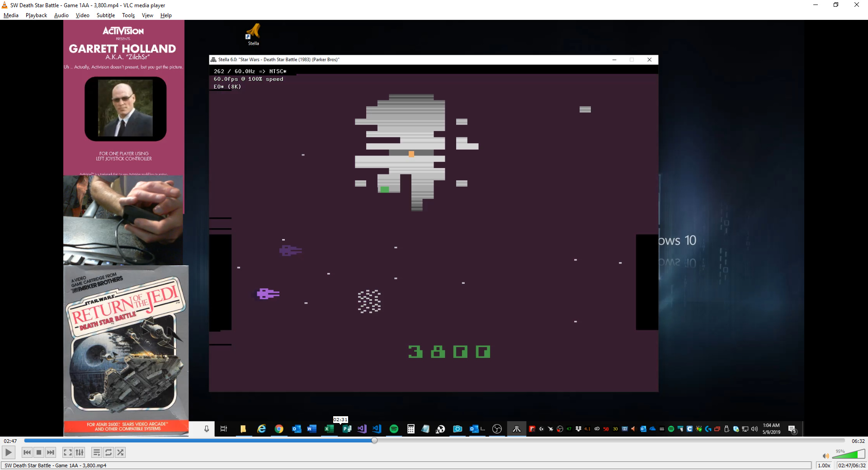Viewport: 868px width, 470px height.
Task: Click the filename in VLC status bar
Action: tap(55, 465)
